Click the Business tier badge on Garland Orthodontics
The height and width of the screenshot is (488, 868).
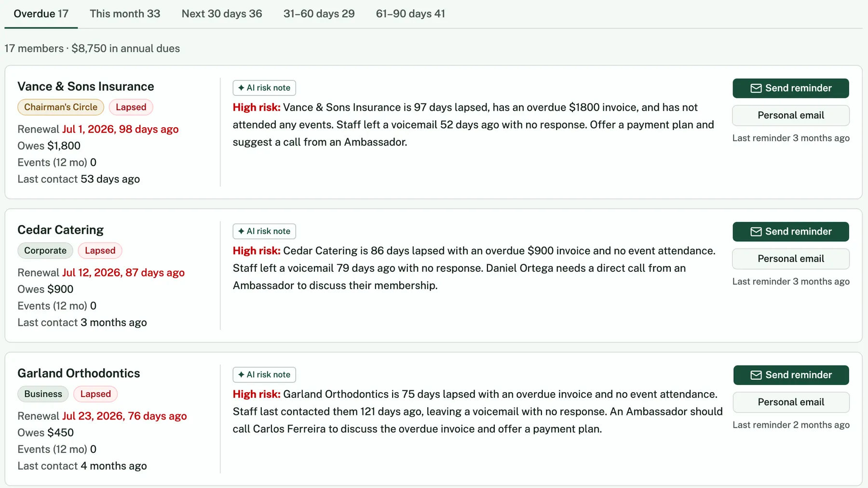point(43,394)
